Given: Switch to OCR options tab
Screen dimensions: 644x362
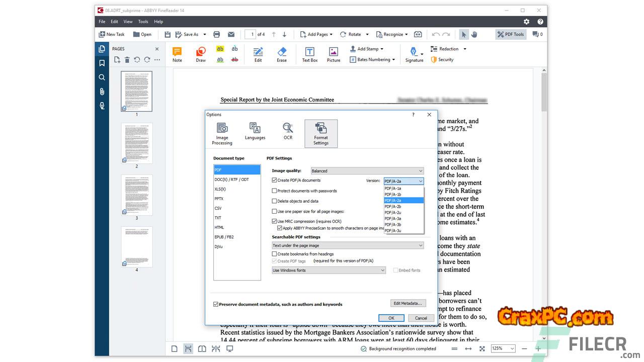Looking at the screenshot, I should [x=288, y=132].
